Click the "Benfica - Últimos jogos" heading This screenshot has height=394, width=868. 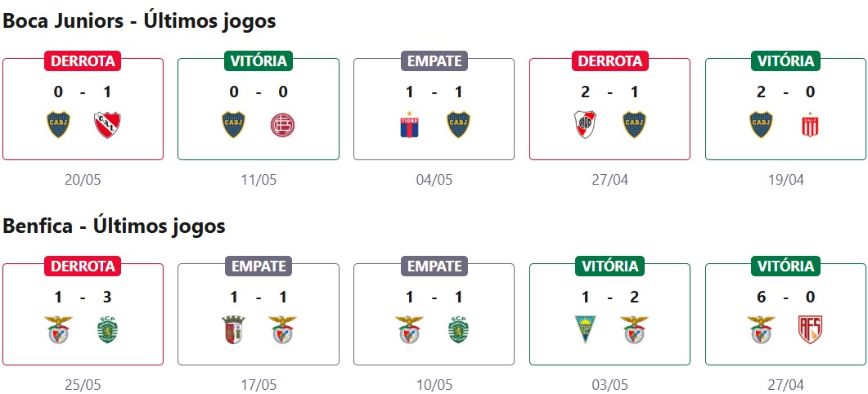[114, 226]
